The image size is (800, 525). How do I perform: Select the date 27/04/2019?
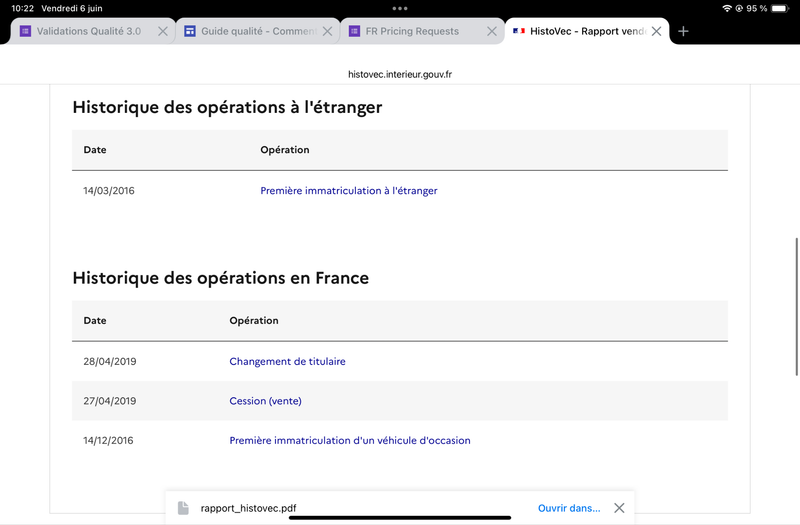click(x=110, y=401)
